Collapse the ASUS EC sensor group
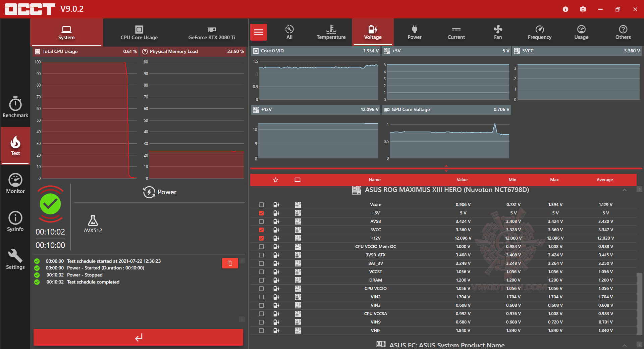644x349 pixels. [x=625, y=345]
